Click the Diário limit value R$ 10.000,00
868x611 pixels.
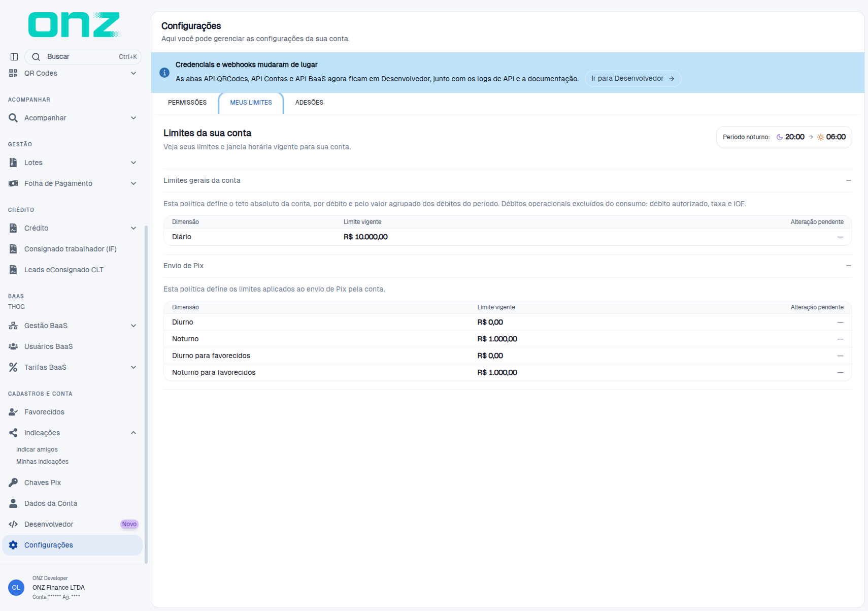click(365, 237)
